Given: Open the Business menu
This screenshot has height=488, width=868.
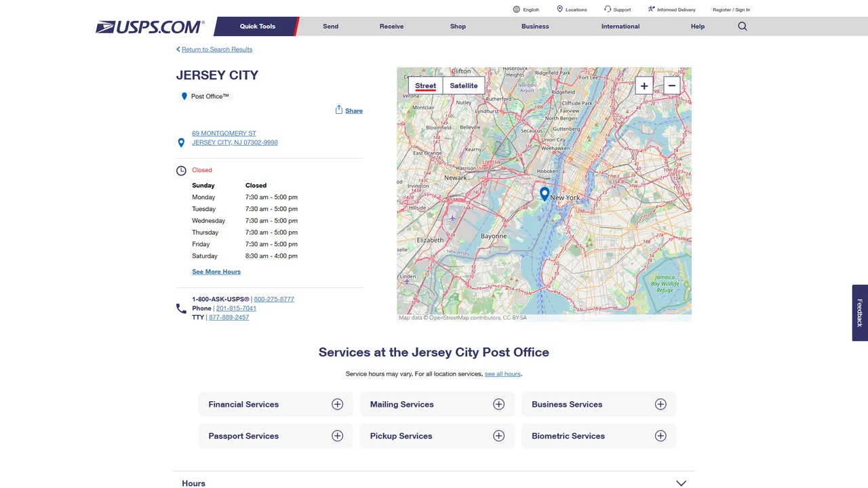Looking at the screenshot, I should click(x=535, y=26).
